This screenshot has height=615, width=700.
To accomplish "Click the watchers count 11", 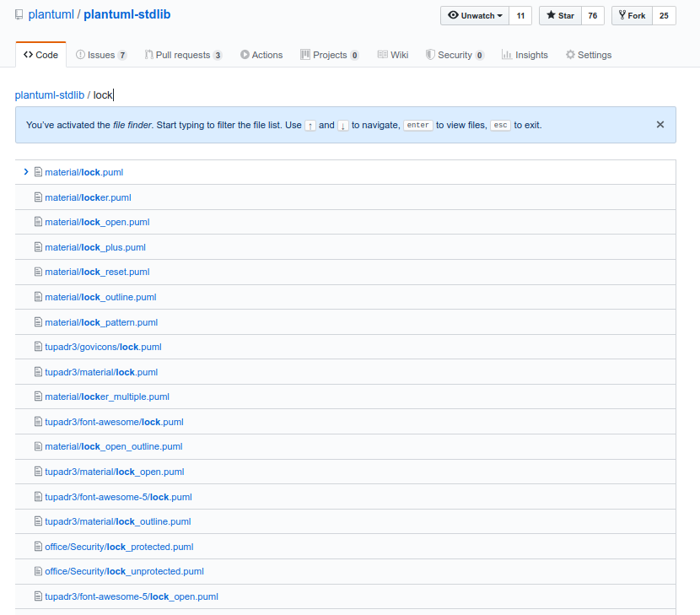I will click(x=520, y=16).
